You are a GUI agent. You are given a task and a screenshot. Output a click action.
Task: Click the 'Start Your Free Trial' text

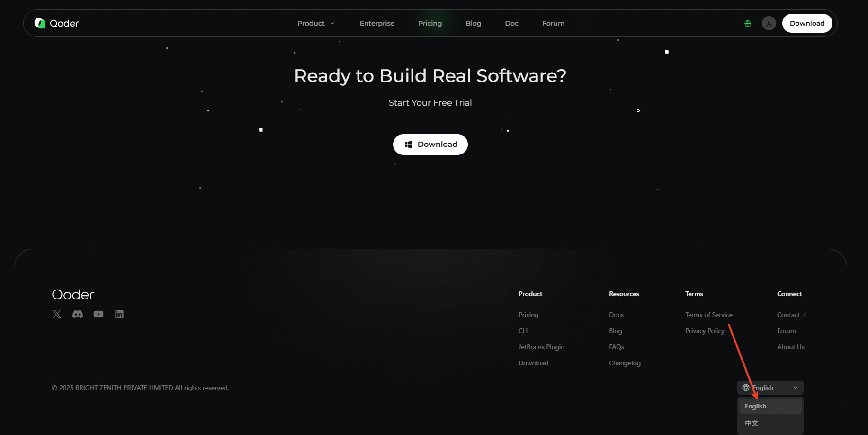(430, 103)
